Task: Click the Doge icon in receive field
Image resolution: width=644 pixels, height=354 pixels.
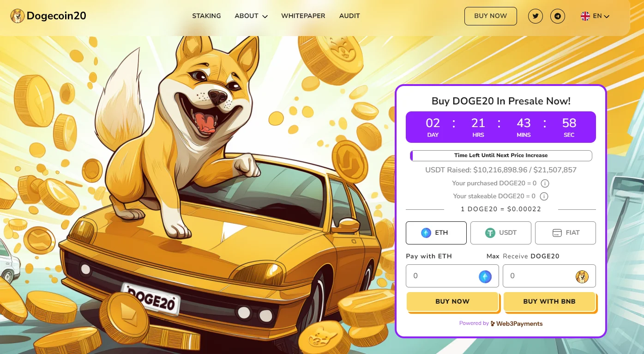Action: click(582, 276)
